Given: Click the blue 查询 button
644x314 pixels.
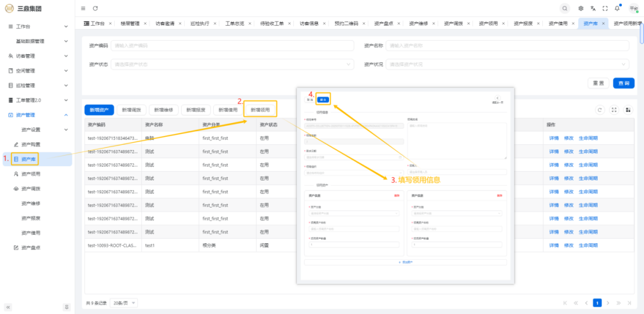Looking at the screenshot, I should 624,83.
